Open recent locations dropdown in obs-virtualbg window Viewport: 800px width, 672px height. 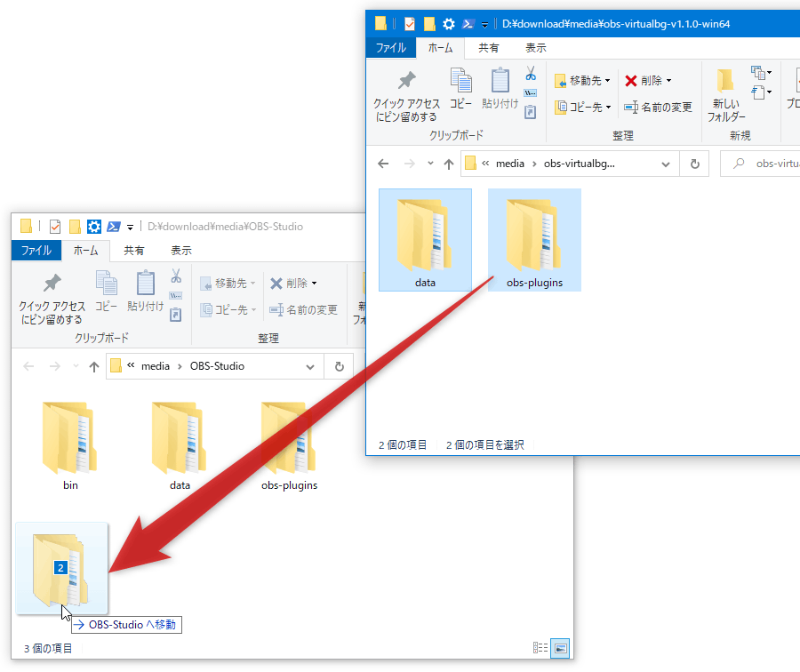[430, 164]
